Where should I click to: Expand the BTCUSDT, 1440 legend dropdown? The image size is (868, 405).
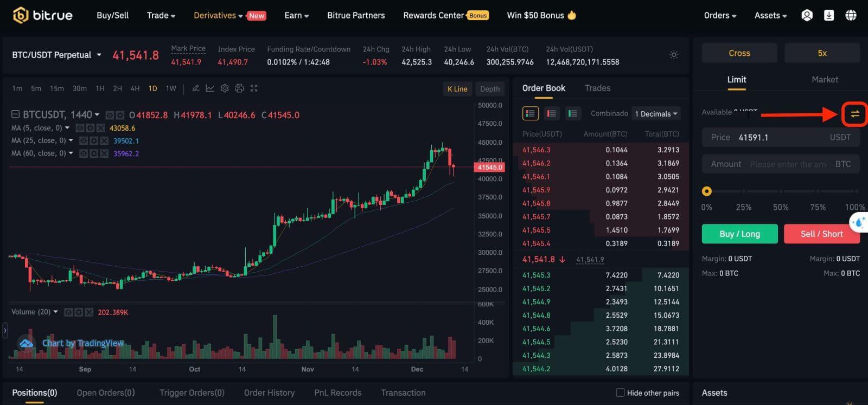tap(97, 115)
